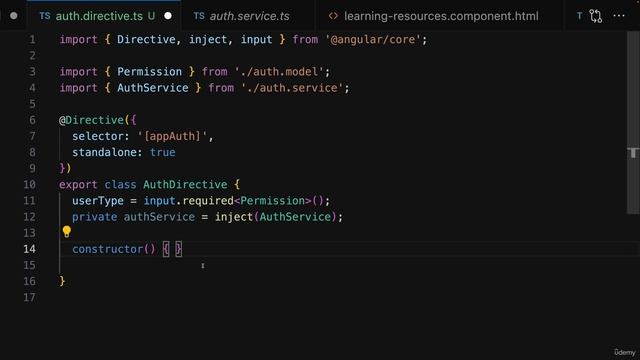640x360 pixels.
Task: Click the 'standalone' property name
Action: point(104,152)
